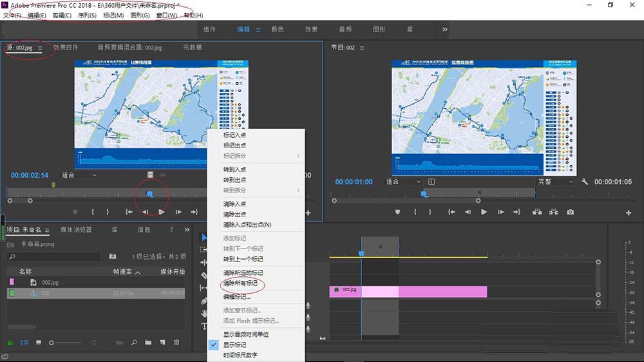Play the program monitor sequence
The image size is (644, 362).
(484, 212)
